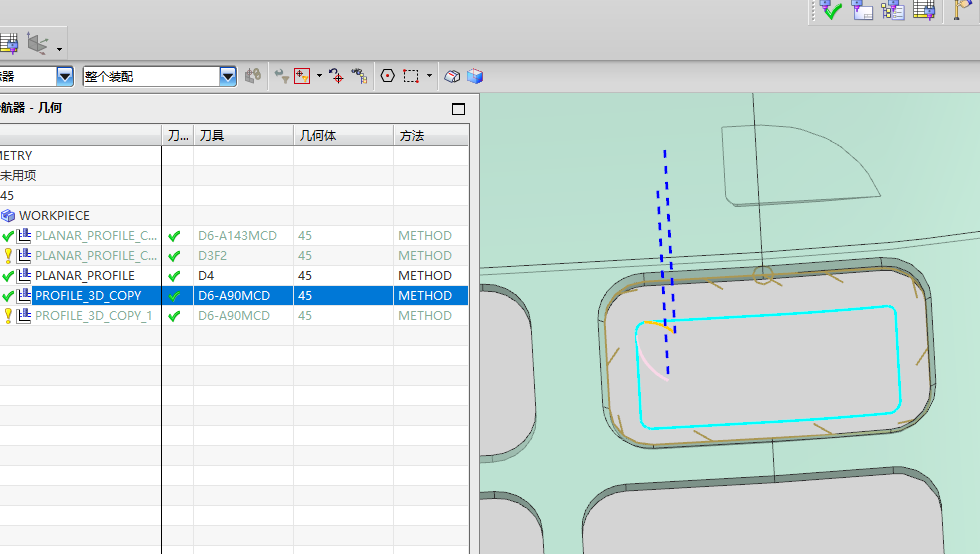980x554 pixels.
Task: Click the red-framed selection filter icon
Action: [x=301, y=76]
